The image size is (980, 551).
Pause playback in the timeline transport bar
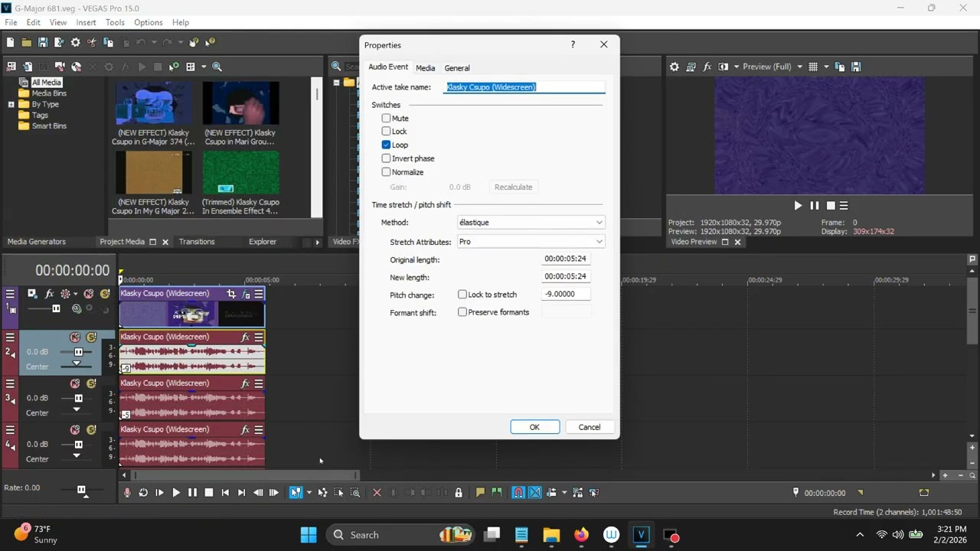pos(192,493)
